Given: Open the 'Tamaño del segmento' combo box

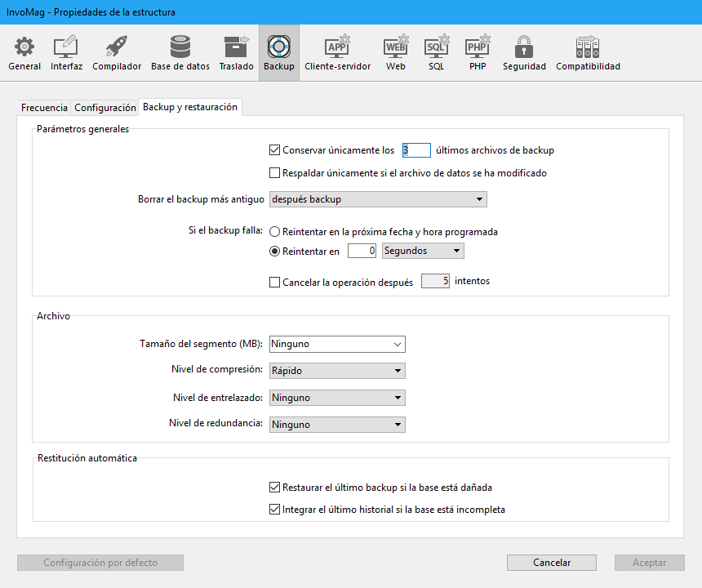Looking at the screenshot, I should coord(337,344).
